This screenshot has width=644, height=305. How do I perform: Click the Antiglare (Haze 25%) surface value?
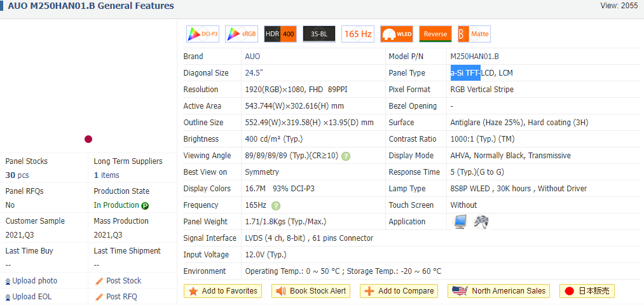coord(521,123)
